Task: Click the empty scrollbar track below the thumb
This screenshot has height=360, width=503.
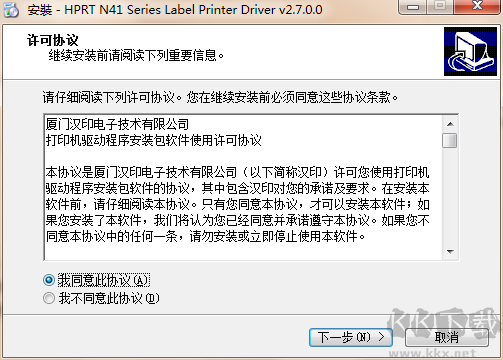Action: 450,196
